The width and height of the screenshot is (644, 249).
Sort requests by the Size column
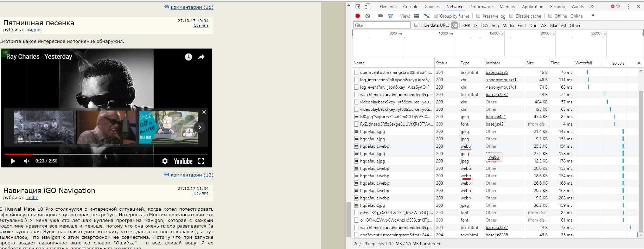click(x=537, y=63)
